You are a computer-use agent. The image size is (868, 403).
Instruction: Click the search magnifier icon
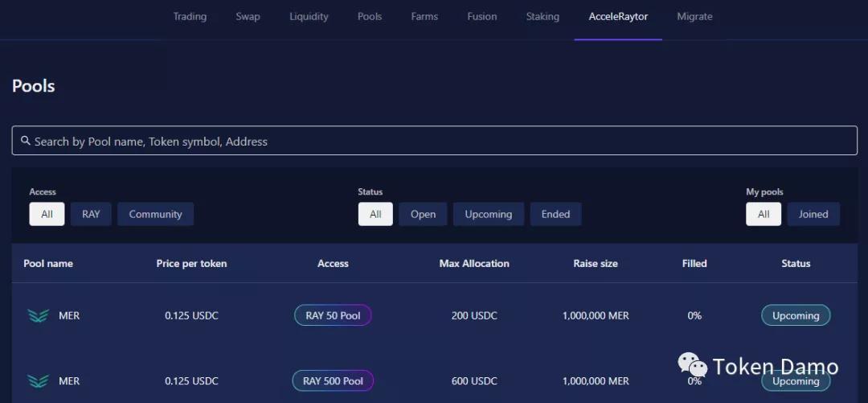(x=26, y=141)
